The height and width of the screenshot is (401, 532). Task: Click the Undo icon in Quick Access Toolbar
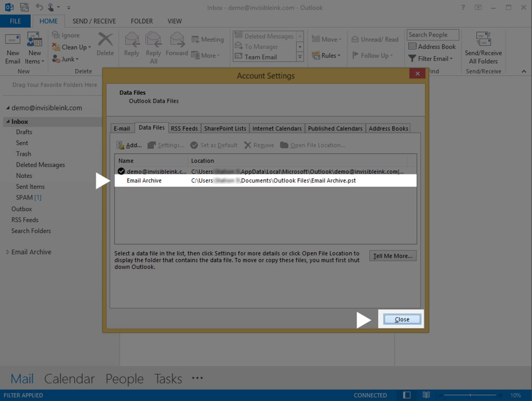39,7
